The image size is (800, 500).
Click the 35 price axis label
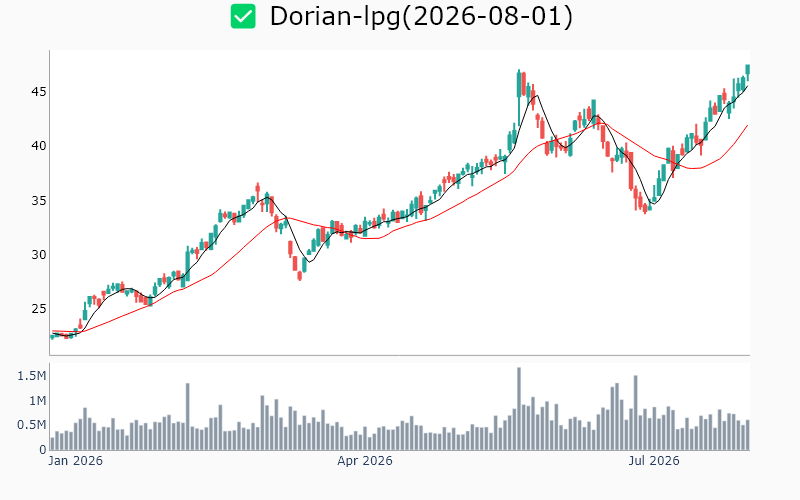click(39, 201)
